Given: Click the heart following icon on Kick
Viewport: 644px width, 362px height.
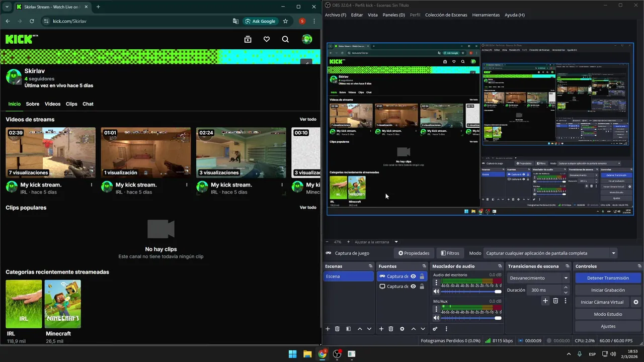Looking at the screenshot, I should [267, 39].
